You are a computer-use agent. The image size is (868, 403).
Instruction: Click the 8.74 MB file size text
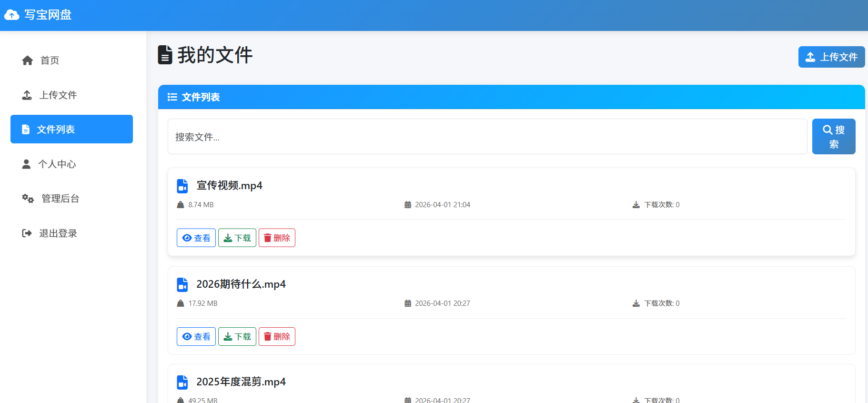(x=201, y=205)
